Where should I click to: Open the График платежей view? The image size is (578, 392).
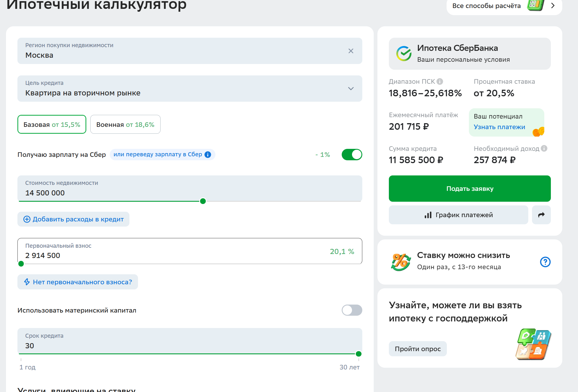(458, 215)
